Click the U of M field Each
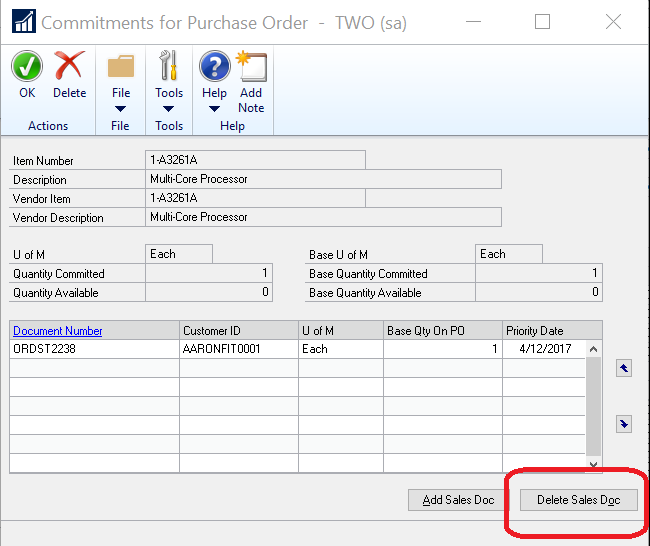The image size is (650, 546). pyautogui.click(x=179, y=254)
